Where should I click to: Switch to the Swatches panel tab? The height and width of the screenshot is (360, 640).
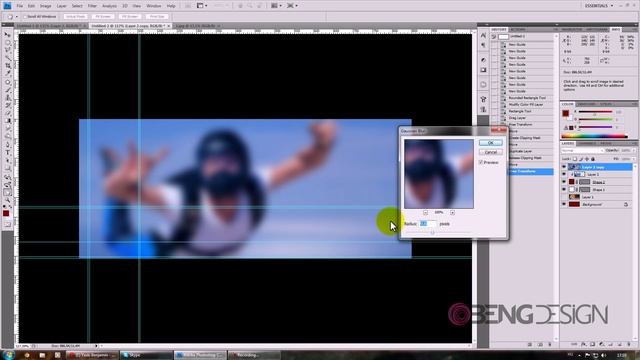tap(586, 104)
